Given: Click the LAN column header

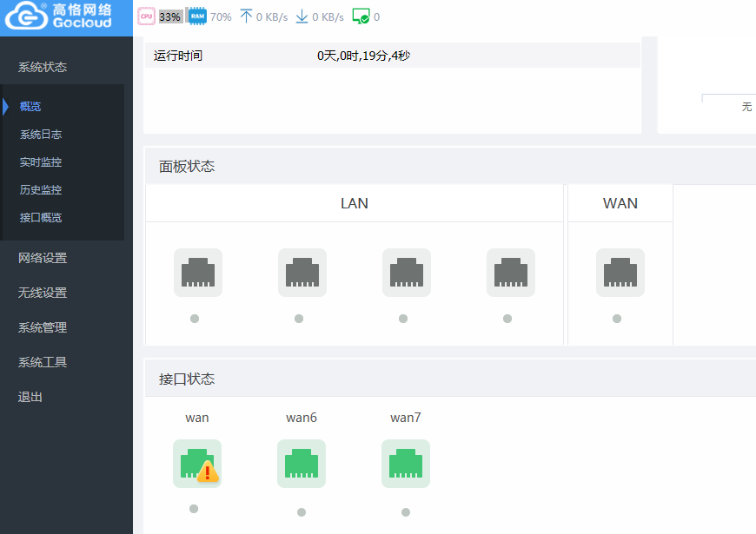Looking at the screenshot, I should (x=355, y=203).
